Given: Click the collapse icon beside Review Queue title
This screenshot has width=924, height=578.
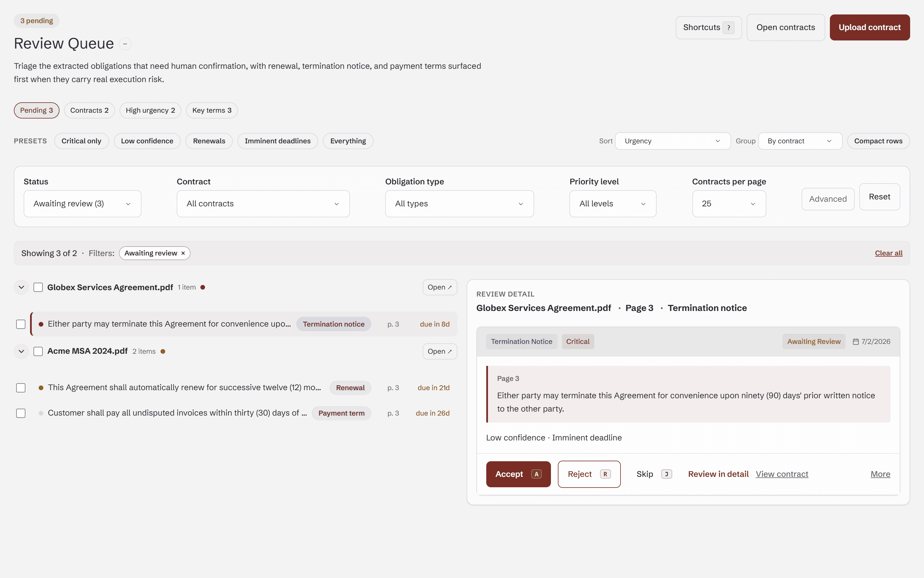Looking at the screenshot, I should (125, 44).
